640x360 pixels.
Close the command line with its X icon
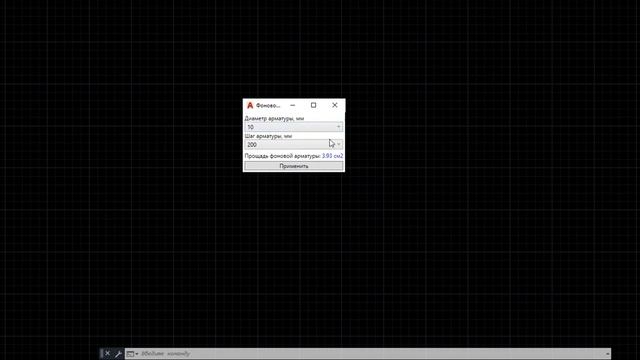point(107,353)
